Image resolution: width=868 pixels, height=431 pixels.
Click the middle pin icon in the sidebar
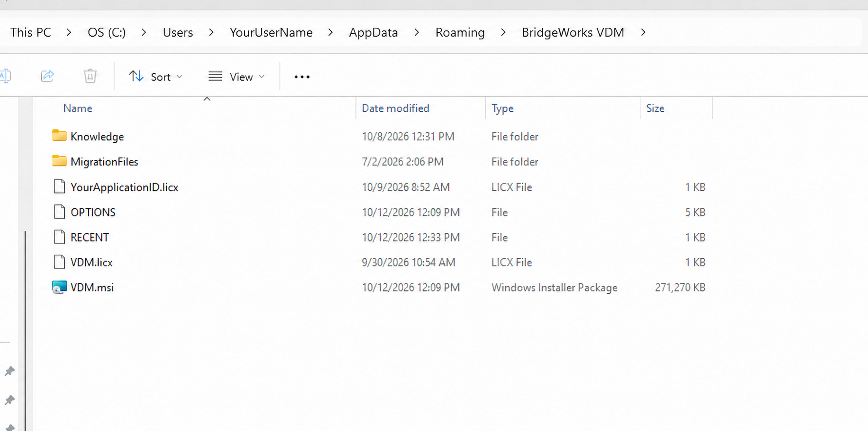click(9, 400)
